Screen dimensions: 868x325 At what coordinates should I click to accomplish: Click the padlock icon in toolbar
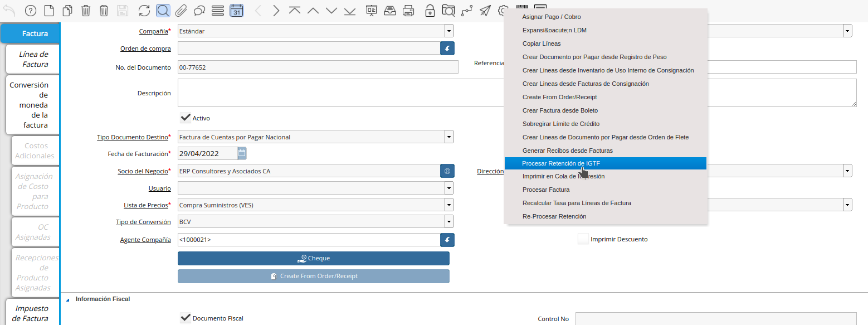[x=430, y=10]
